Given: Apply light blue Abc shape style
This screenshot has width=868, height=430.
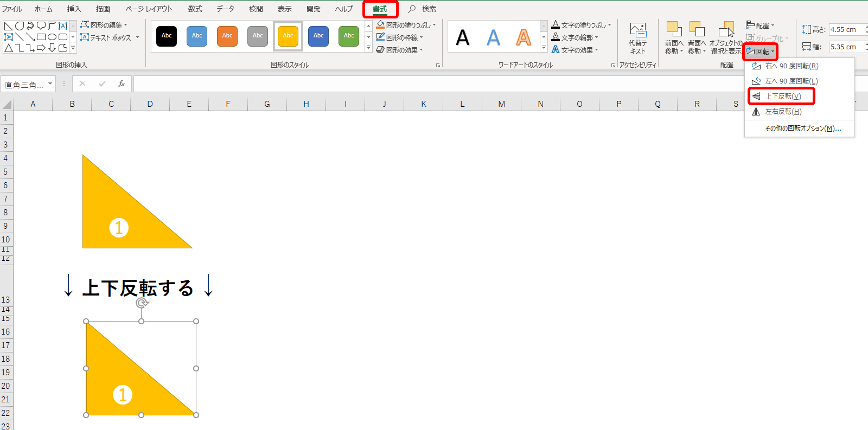Looking at the screenshot, I should coord(197,36).
